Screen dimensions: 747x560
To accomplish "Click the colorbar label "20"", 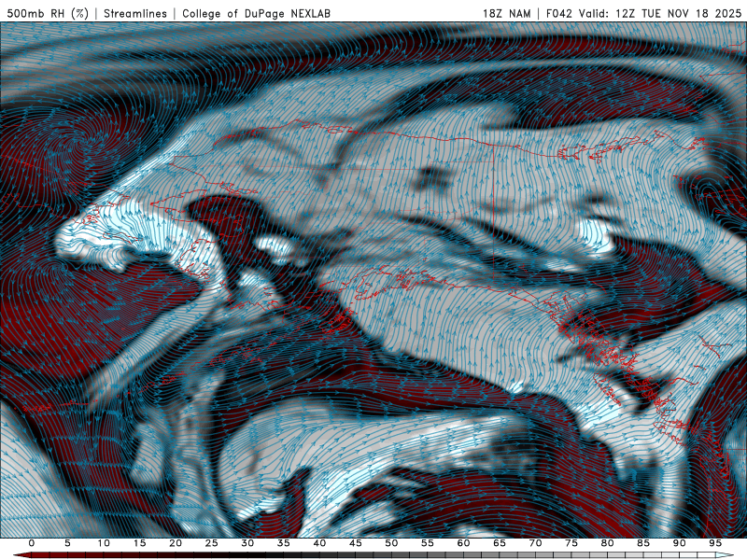I will point(176,543).
